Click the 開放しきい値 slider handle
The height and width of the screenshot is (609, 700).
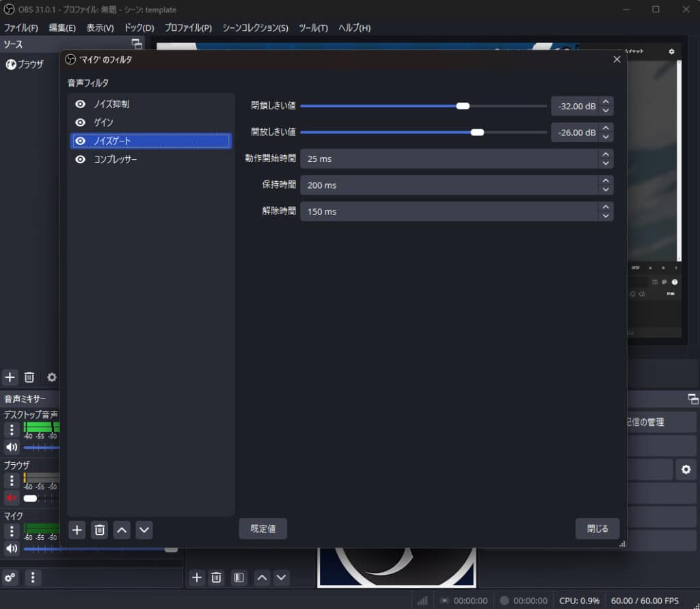(x=478, y=132)
